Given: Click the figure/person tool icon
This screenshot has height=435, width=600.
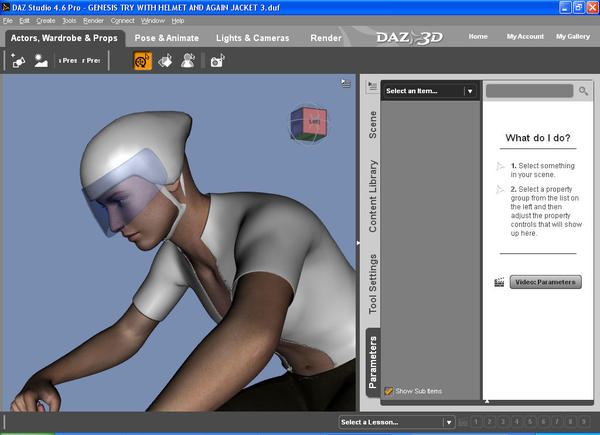Looking at the screenshot, I should coord(188,61).
